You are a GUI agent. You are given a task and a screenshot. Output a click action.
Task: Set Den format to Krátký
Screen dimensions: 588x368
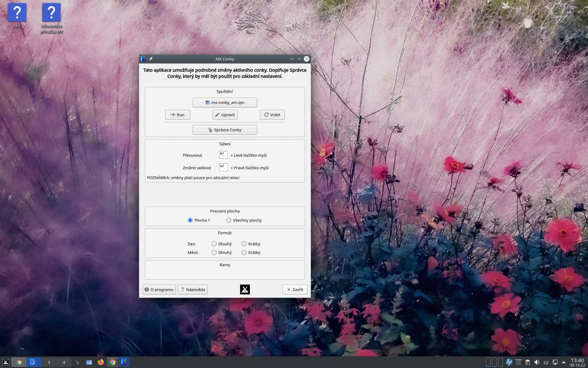pyautogui.click(x=244, y=244)
